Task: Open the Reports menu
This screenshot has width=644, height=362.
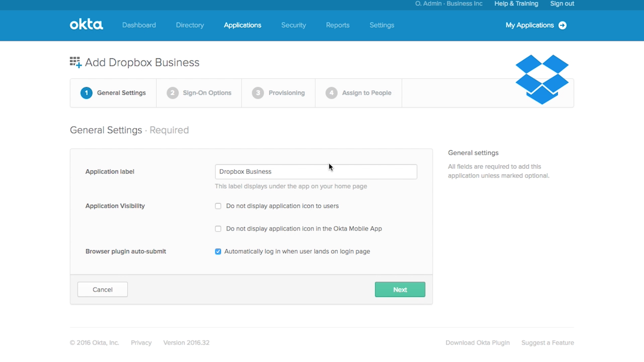Action: [x=337, y=25]
